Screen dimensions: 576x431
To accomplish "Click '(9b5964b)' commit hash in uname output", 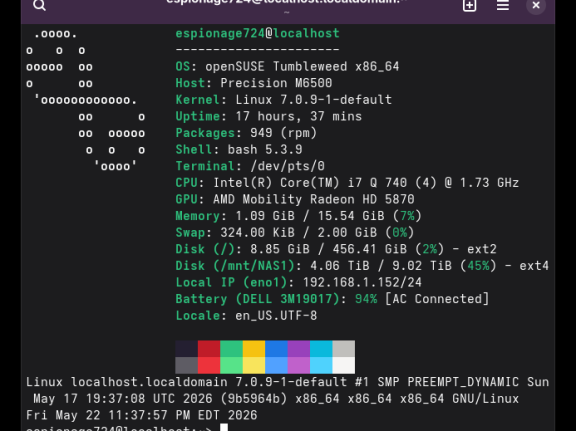I will tap(254, 399).
